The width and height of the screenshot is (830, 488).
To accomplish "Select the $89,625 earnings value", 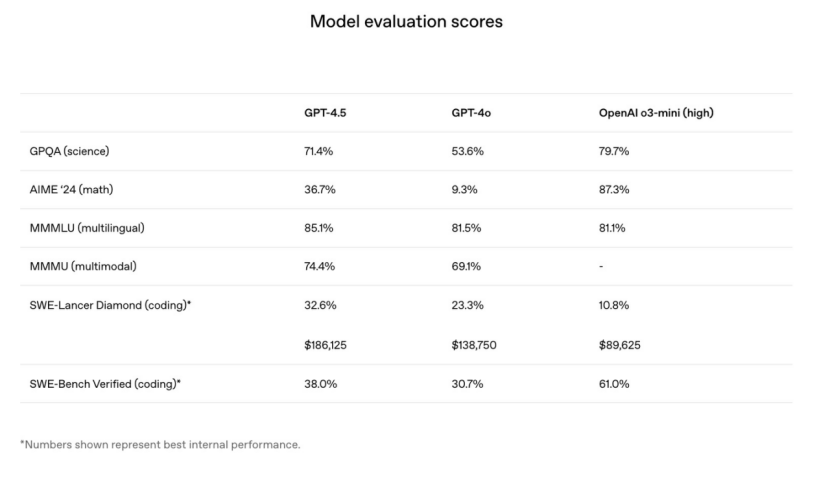I will pyautogui.click(x=620, y=345).
